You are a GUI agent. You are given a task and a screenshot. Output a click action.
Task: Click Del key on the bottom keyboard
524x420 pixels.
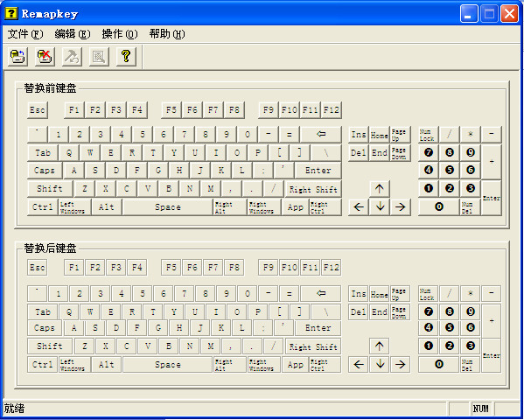coord(359,311)
